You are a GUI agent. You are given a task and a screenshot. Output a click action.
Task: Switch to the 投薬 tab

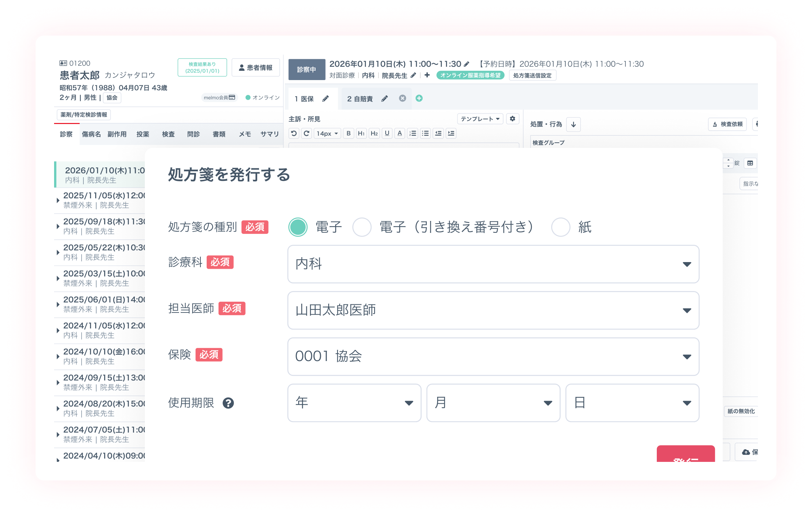[143, 134]
